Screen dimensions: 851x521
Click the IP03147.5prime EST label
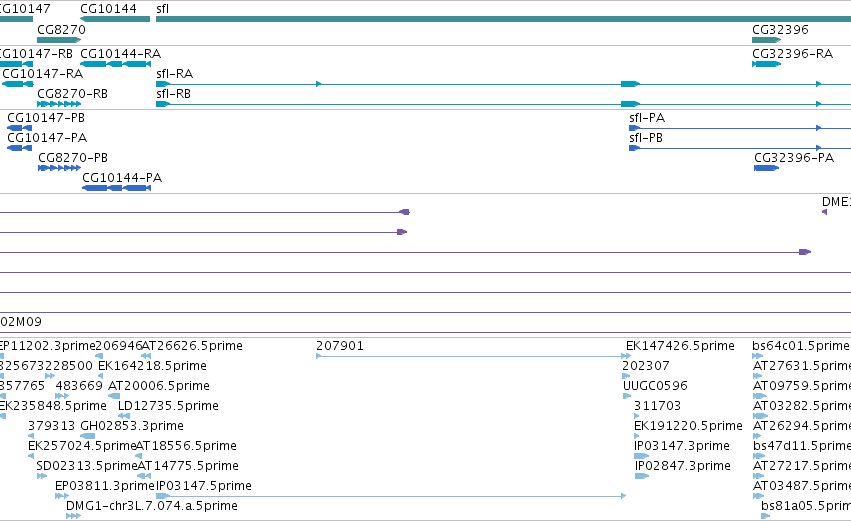click(204, 486)
